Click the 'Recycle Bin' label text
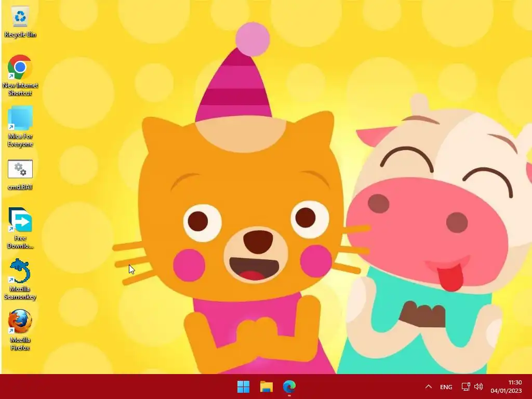 tap(20, 34)
